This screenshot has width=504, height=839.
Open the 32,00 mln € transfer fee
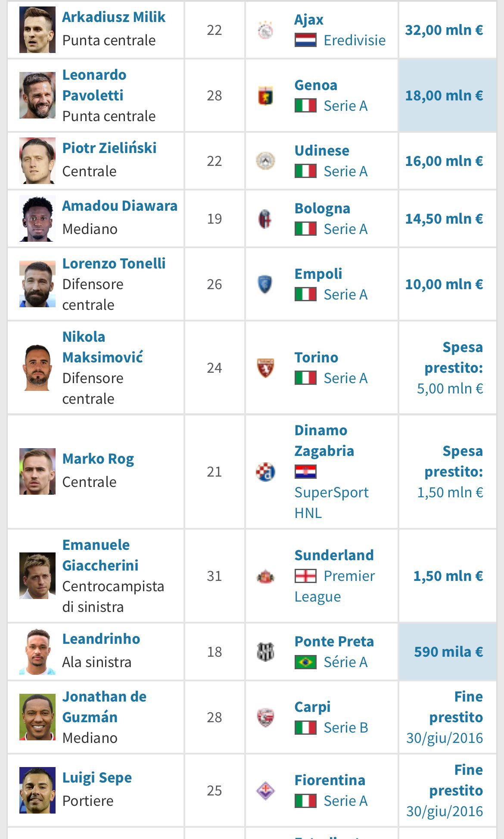pos(444,30)
